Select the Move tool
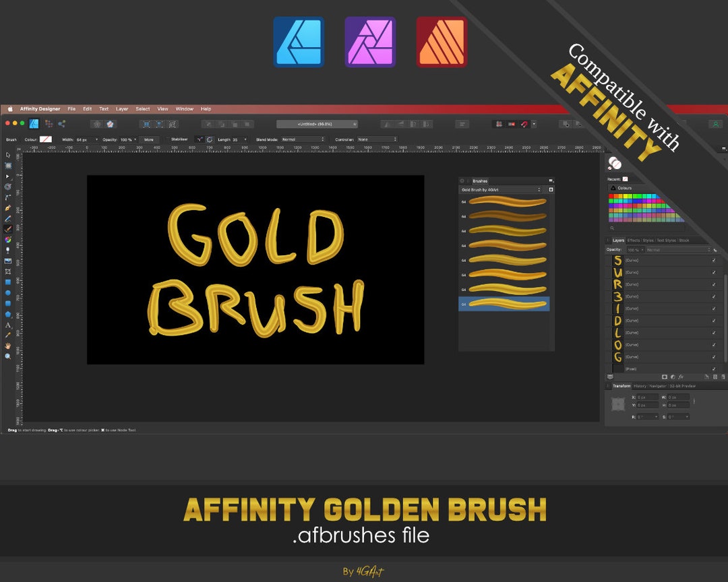 [x=8, y=155]
